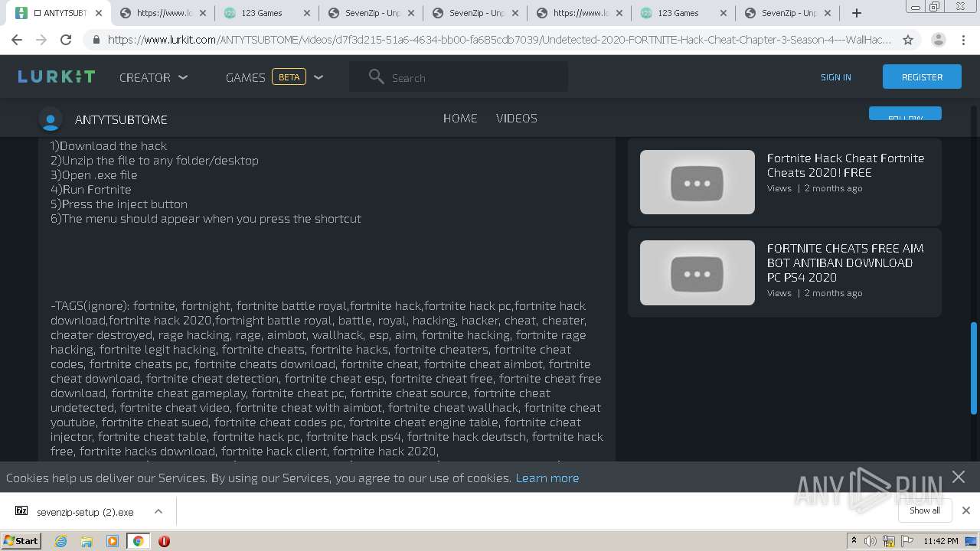Close the first ANTYTSUBTOME tab
This screenshot has height=551, width=980.
tap(99, 13)
